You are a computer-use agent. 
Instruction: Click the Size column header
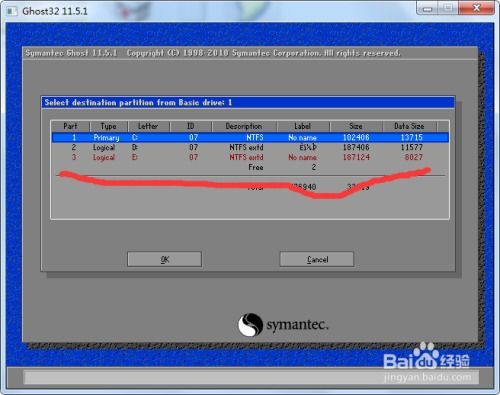[356, 126]
